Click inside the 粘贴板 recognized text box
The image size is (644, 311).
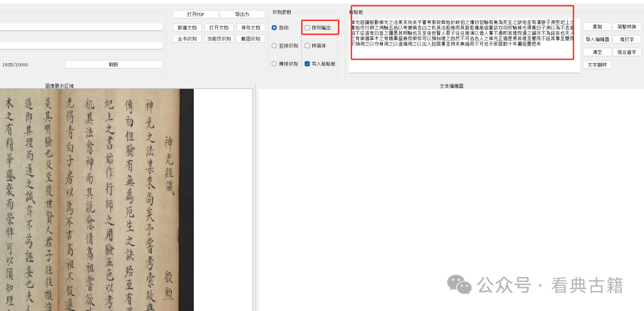(x=465, y=45)
